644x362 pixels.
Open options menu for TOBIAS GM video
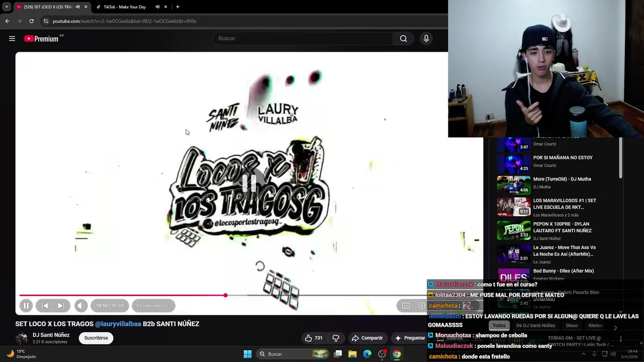(x=621, y=339)
